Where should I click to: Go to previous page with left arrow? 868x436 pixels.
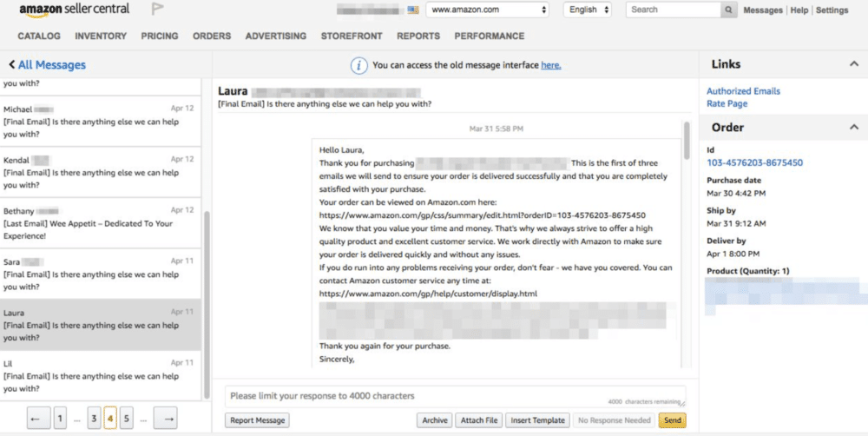(39, 419)
